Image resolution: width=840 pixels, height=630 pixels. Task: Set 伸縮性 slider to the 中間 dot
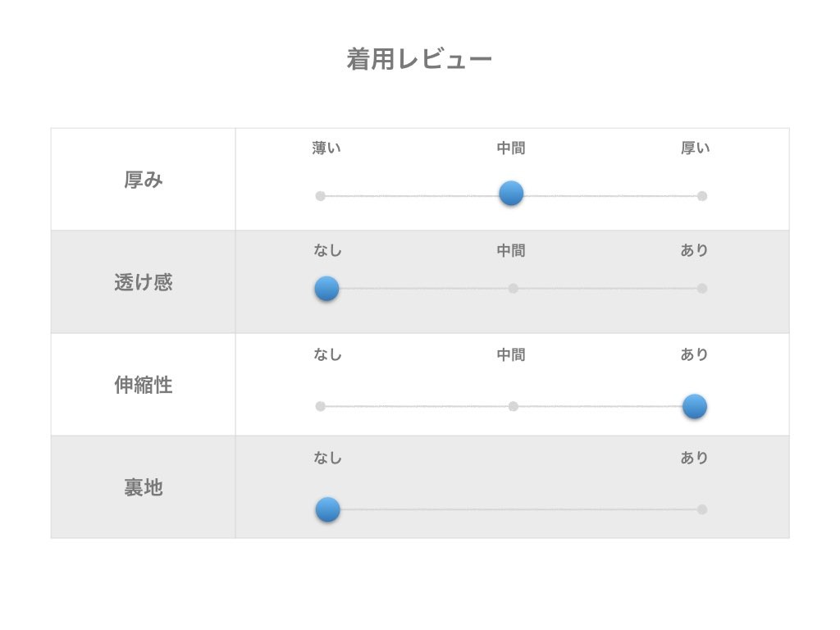pyautogui.click(x=513, y=406)
